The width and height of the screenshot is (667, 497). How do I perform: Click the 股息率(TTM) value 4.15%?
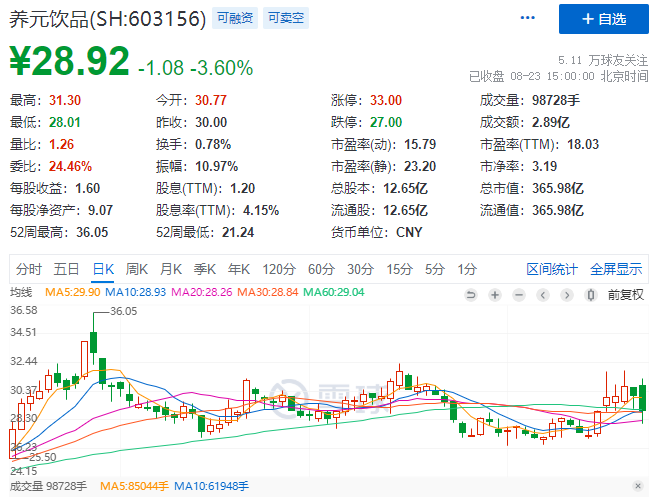[x=261, y=211]
